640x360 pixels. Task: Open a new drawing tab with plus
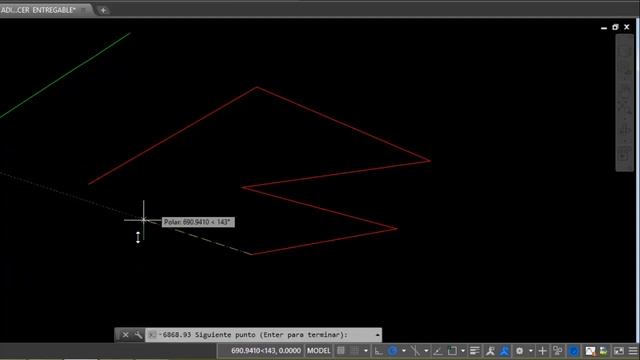[x=103, y=10]
